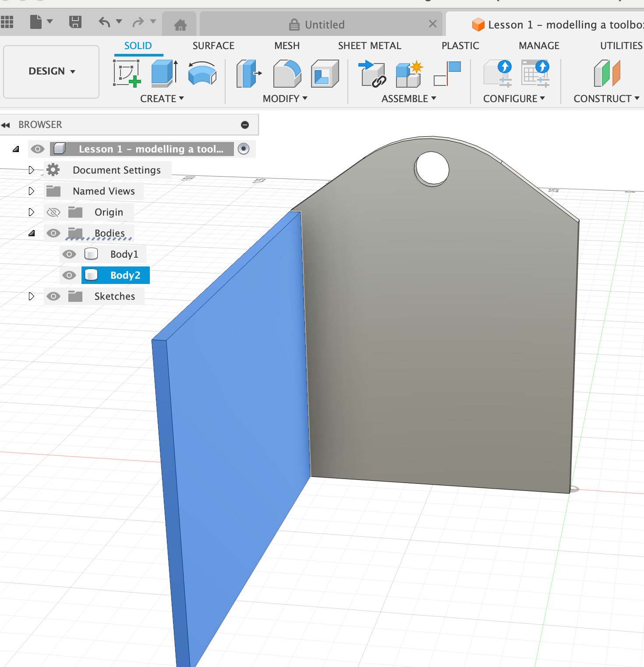Show the hidden Origin folder
This screenshot has width=644, height=667.
(53, 212)
